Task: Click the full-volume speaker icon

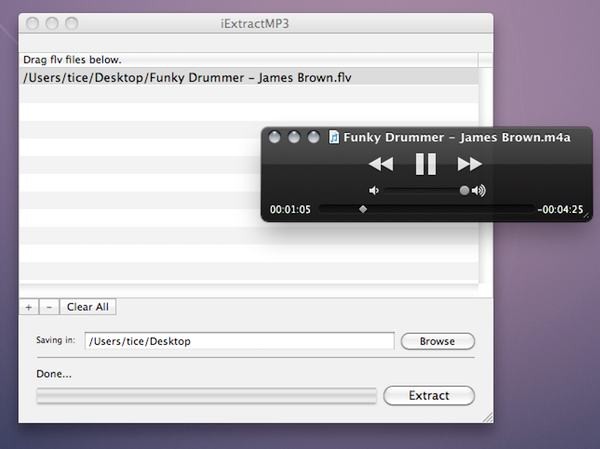Action: coord(479,190)
